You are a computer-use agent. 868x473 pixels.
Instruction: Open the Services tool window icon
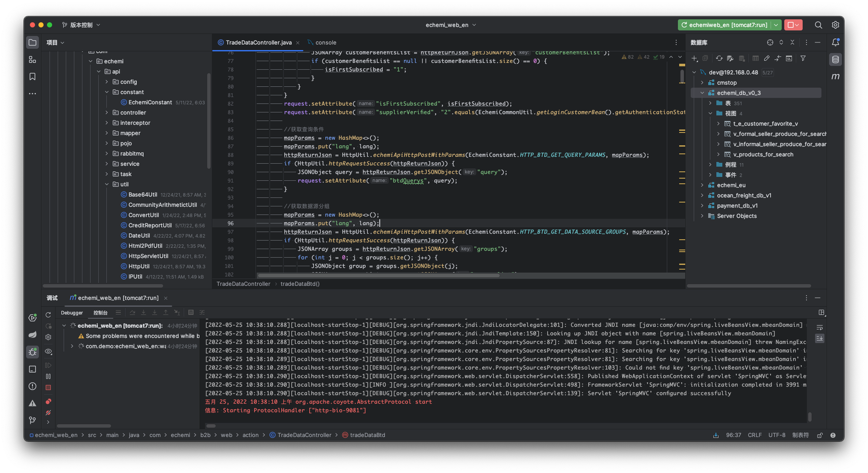(32, 318)
